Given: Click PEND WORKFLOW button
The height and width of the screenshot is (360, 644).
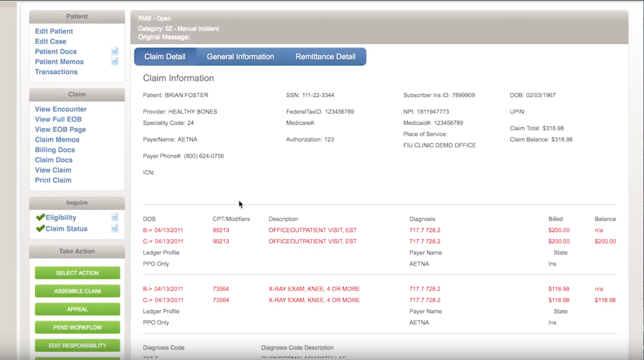Looking at the screenshot, I should pos(77,327).
